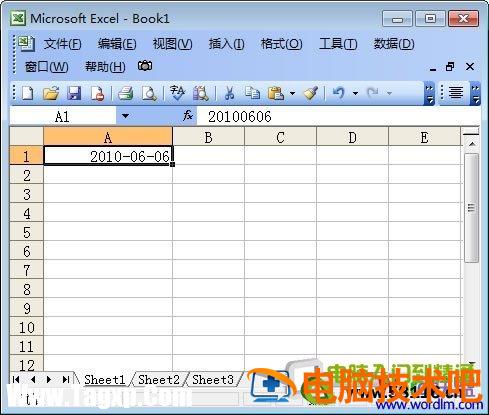Open the Undo history dropdown arrow
This screenshot has height=415, width=489.
click(x=355, y=93)
